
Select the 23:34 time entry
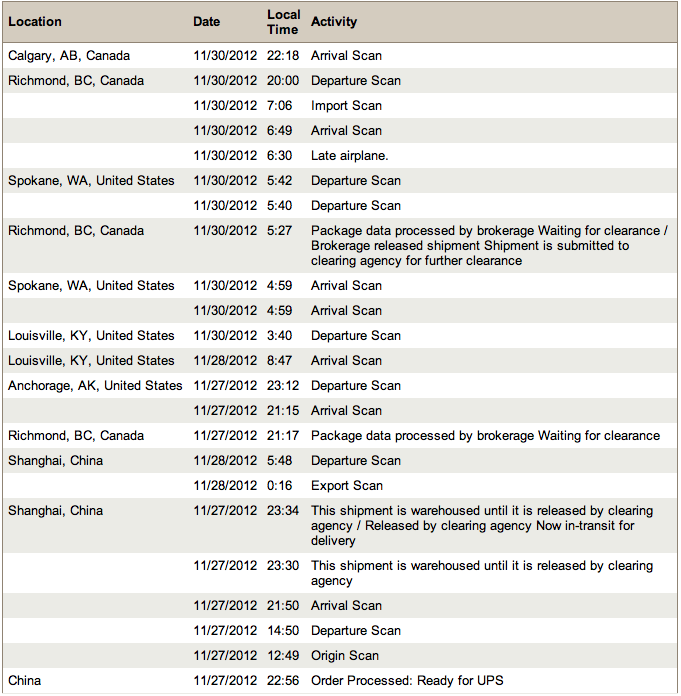[283, 511]
